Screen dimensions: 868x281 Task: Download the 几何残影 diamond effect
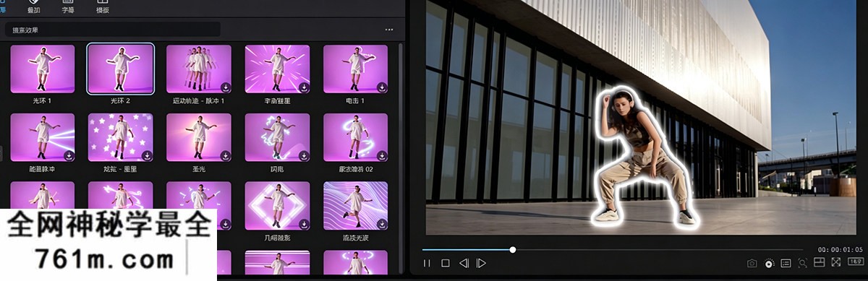point(304,223)
